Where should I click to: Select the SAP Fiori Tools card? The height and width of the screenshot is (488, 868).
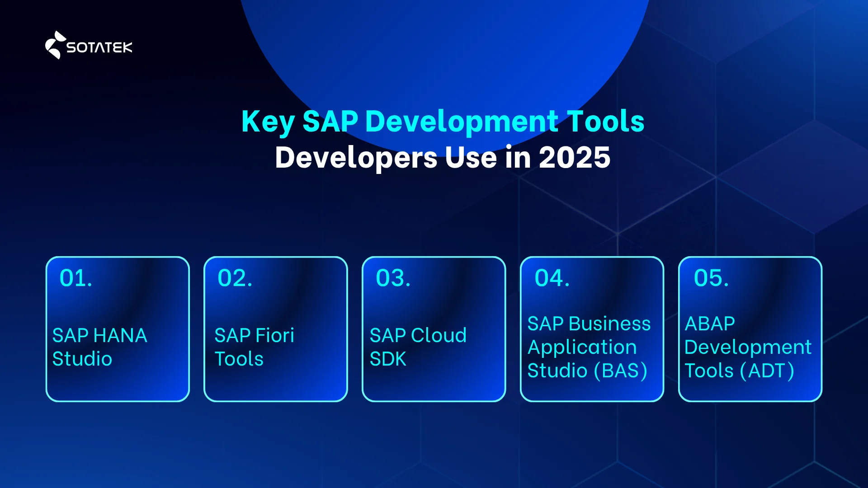276,329
